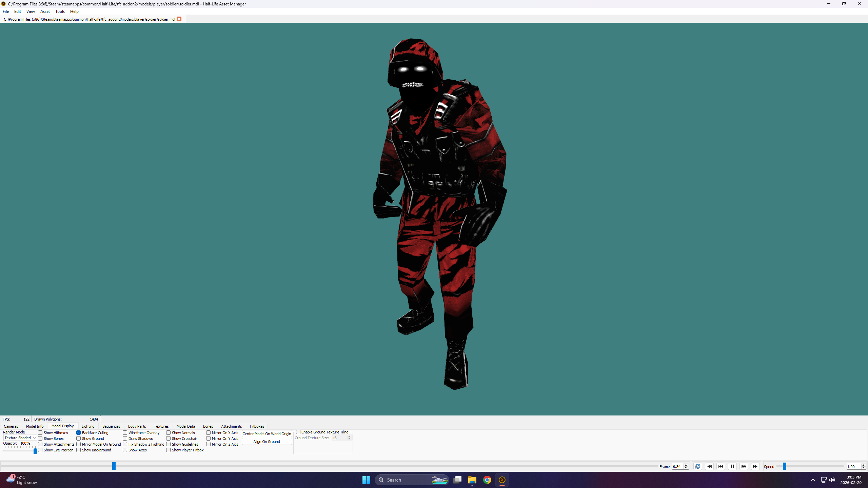Enable the Show Hitboxes checkbox
The image size is (868, 488).
pyautogui.click(x=40, y=433)
